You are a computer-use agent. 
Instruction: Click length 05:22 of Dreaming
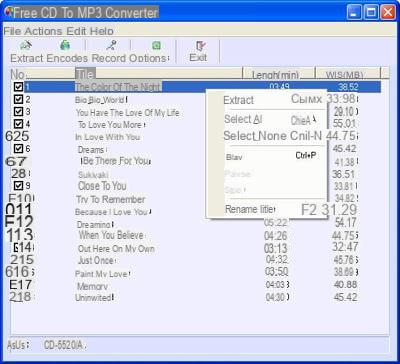tap(275, 222)
